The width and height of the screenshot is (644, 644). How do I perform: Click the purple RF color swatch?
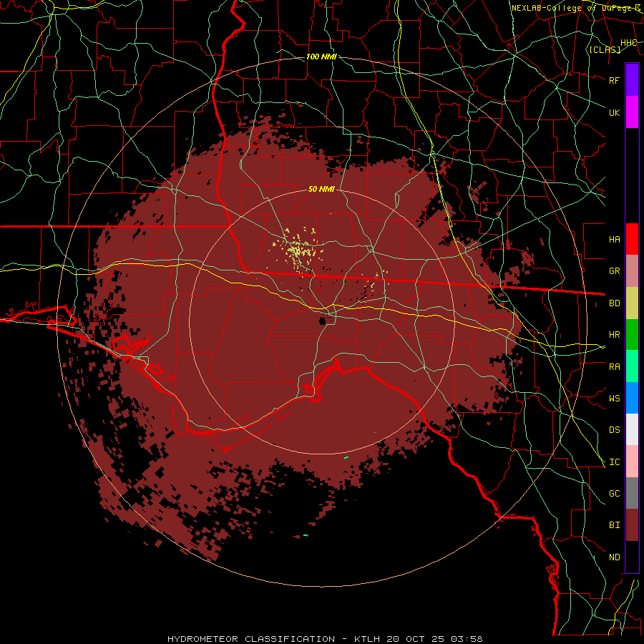(632, 80)
